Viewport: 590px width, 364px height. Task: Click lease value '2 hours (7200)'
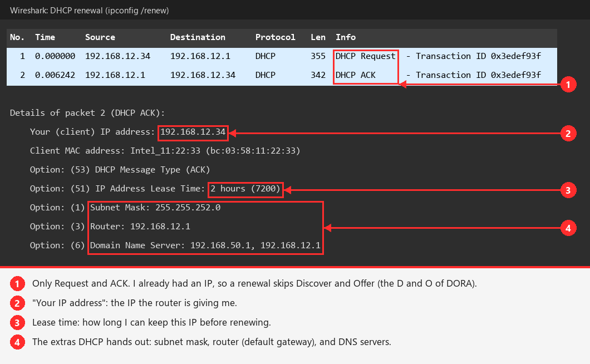(245, 189)
